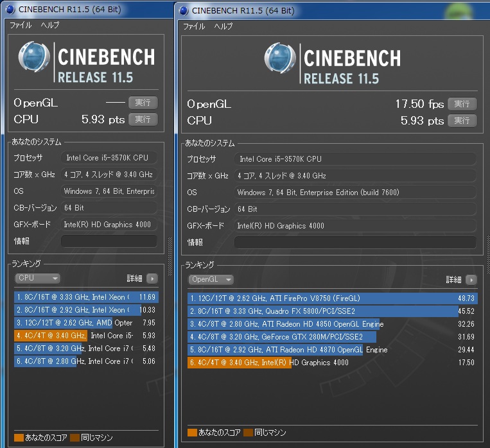Run CPU test with 実行 in left window
The width and height of the screenshot is (490, 448).
142,119
